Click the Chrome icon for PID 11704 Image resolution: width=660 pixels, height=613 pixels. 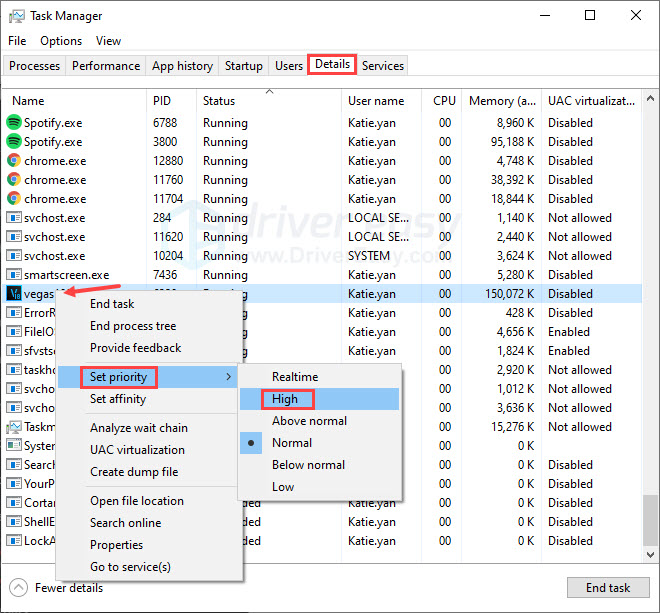point(14,199)
